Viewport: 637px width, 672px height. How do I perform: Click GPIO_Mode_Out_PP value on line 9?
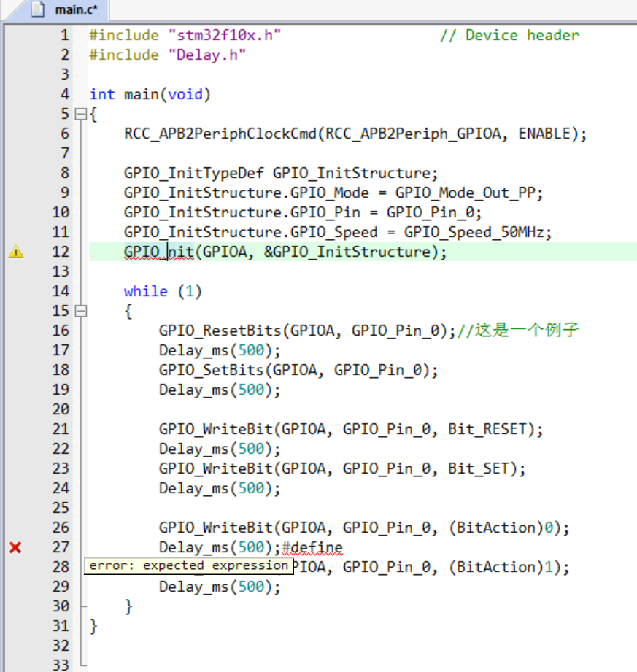[465, 193]
